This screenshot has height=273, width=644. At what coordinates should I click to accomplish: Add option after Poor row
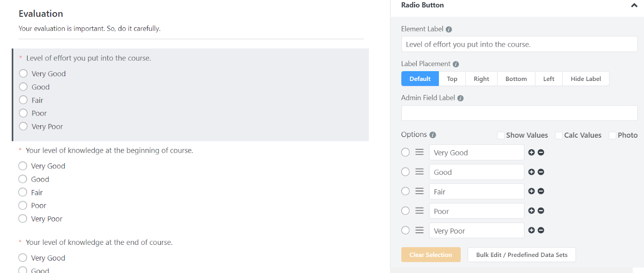(531, 211)
